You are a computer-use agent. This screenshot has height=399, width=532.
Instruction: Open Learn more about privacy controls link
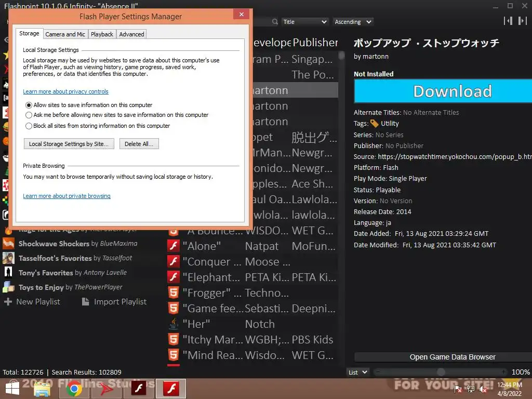point(65,91)
